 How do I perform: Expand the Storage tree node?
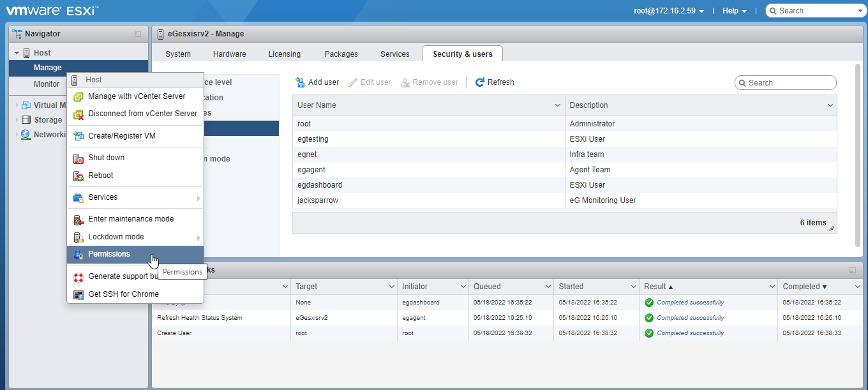[x=17, y=120]
